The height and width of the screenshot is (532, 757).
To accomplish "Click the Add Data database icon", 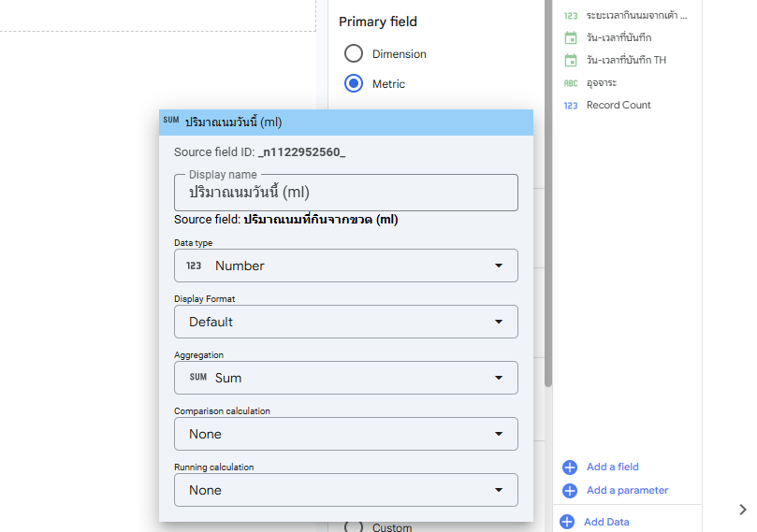I will [x=566, y=522].
